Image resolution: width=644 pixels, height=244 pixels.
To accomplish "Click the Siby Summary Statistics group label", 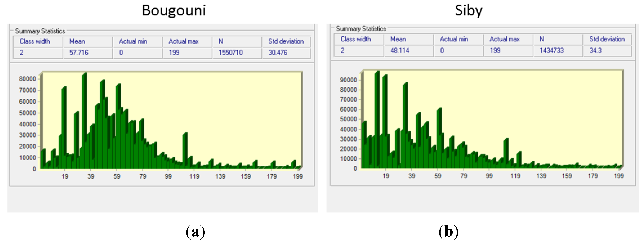I will coord(361,29).
